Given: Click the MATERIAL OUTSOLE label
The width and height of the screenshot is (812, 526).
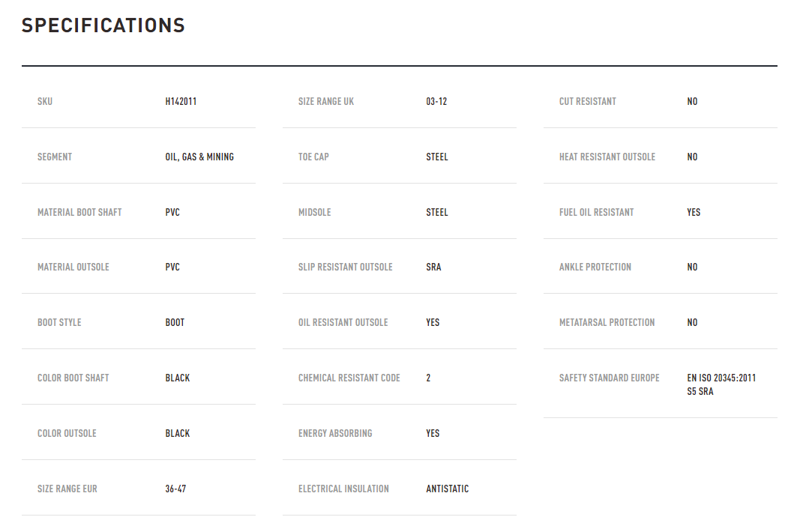Looking at the screenshot, I should click(73, 267).
